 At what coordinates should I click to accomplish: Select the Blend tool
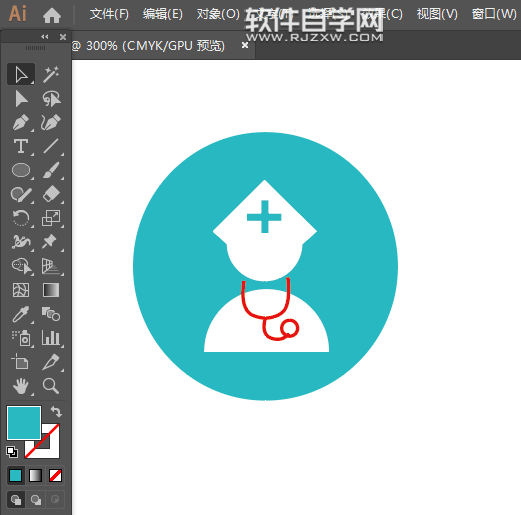[51, 314]
